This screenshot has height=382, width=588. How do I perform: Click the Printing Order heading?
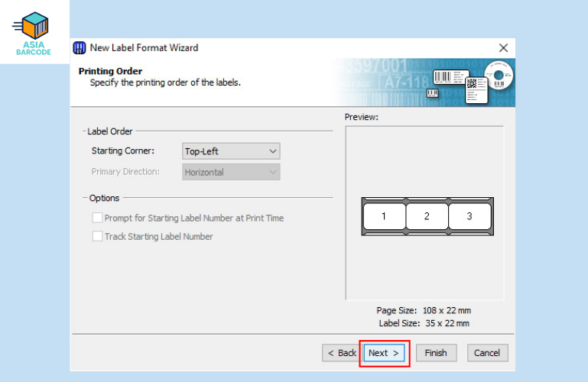click(x=110, y=71)
